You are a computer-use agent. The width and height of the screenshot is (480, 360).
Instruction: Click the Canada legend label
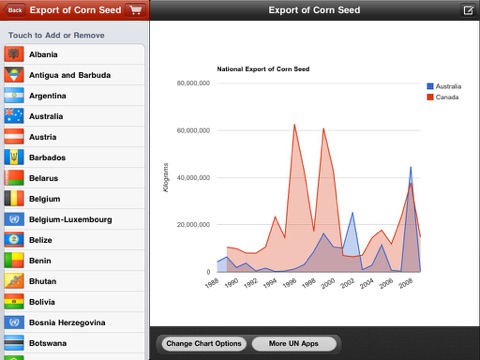(447, 97)
